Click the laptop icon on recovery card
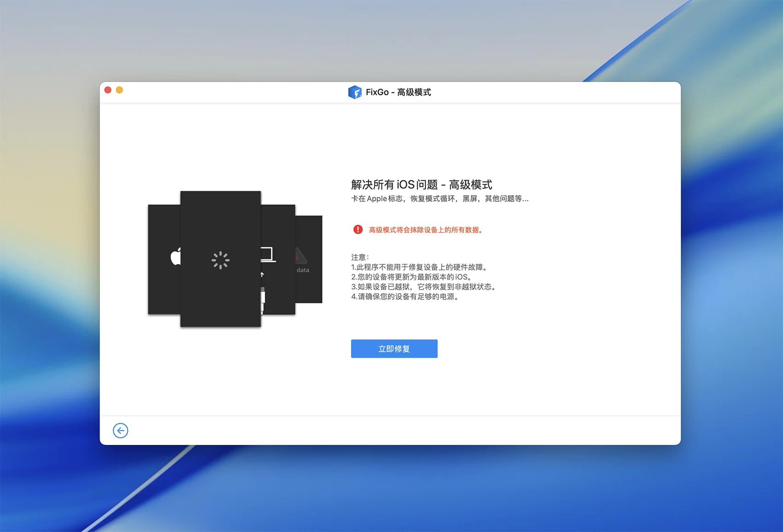Image resolution: width=783 pixels, height=532 pixels. (268, 255)
